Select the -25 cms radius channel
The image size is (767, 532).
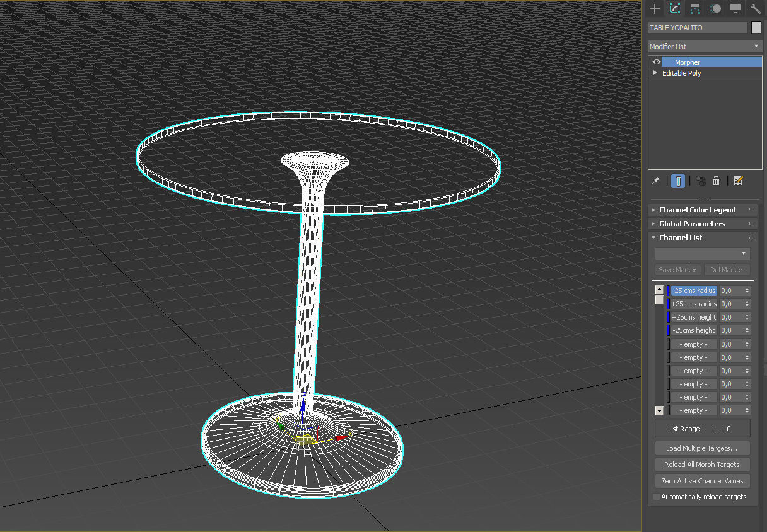click(x=693, y=291)
